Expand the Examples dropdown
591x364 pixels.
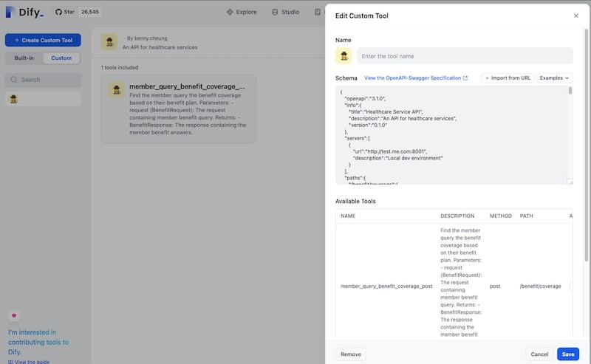point(555,78)
